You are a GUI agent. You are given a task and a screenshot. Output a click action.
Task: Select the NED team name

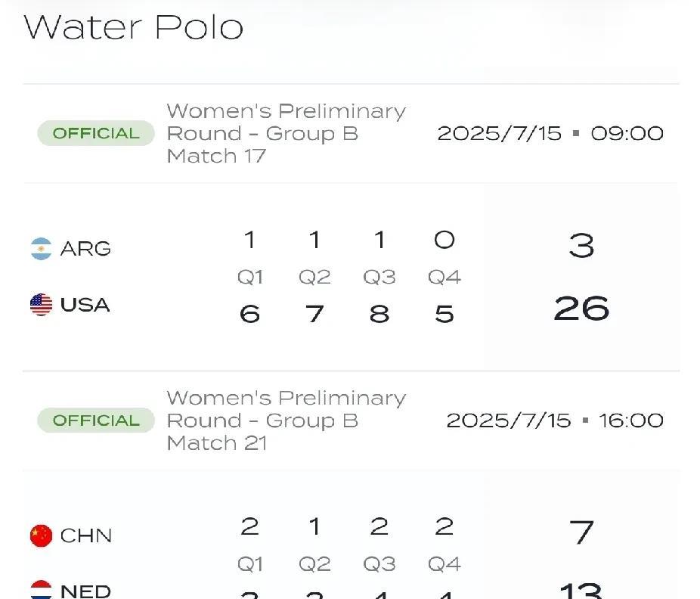pyautogui.click(x=85, y=591)
